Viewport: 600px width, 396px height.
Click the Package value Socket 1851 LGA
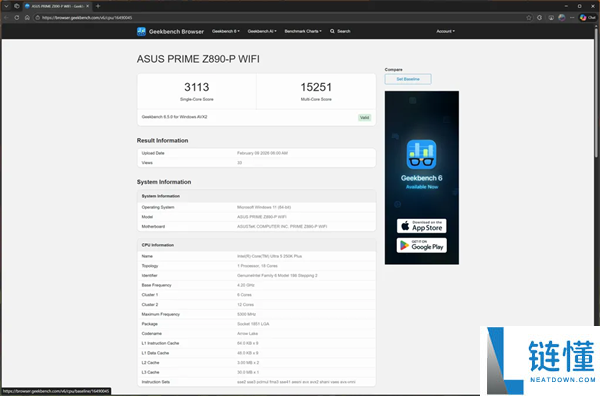(x=253, y=324)
